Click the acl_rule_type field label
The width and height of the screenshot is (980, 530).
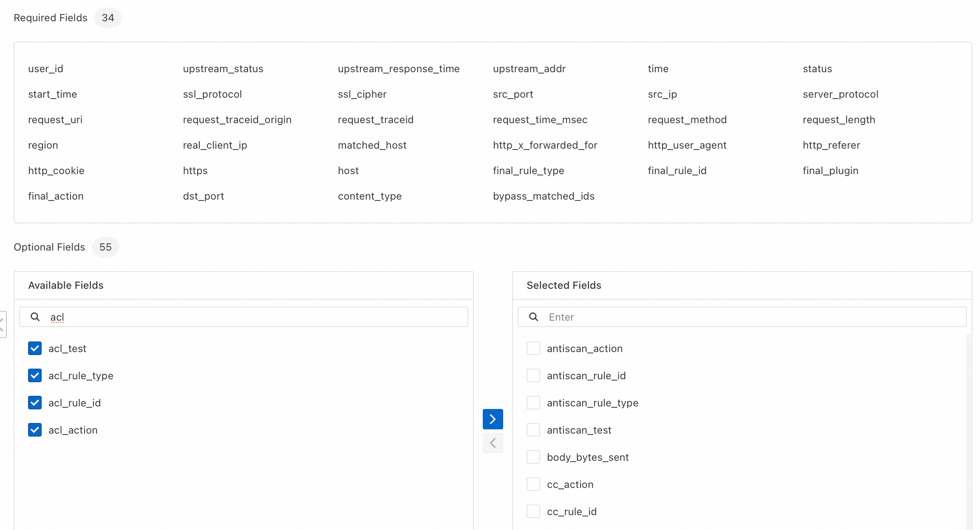tap(81, 376)
